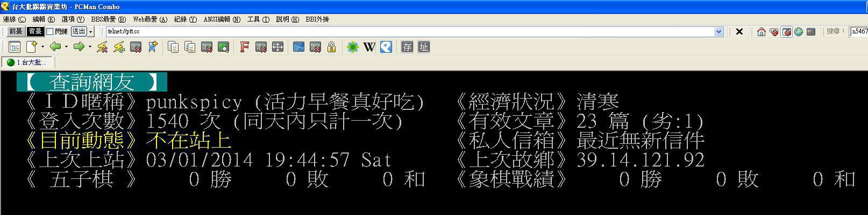Click the 址 address button
The image size is (868, 215).
tap(424, 47)
